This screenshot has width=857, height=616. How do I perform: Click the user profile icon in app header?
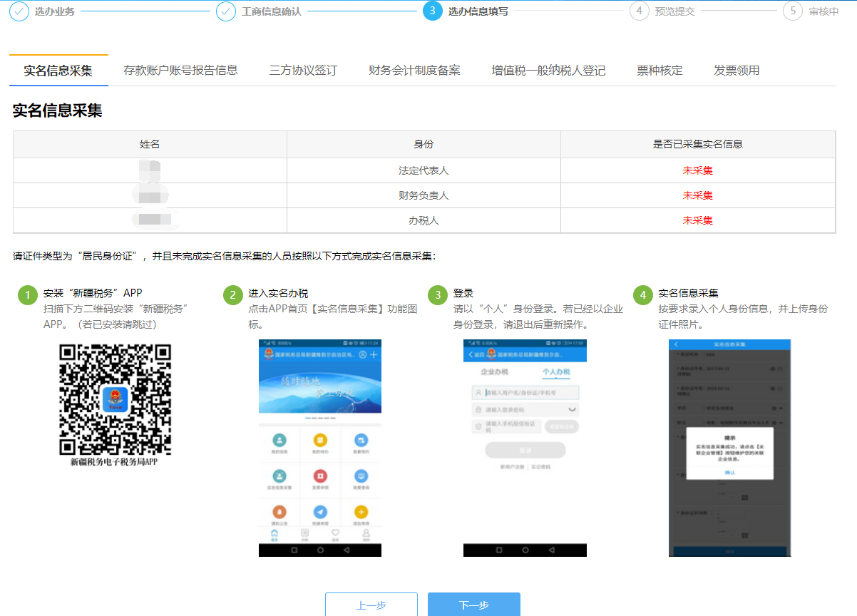(x=362, y=354)
